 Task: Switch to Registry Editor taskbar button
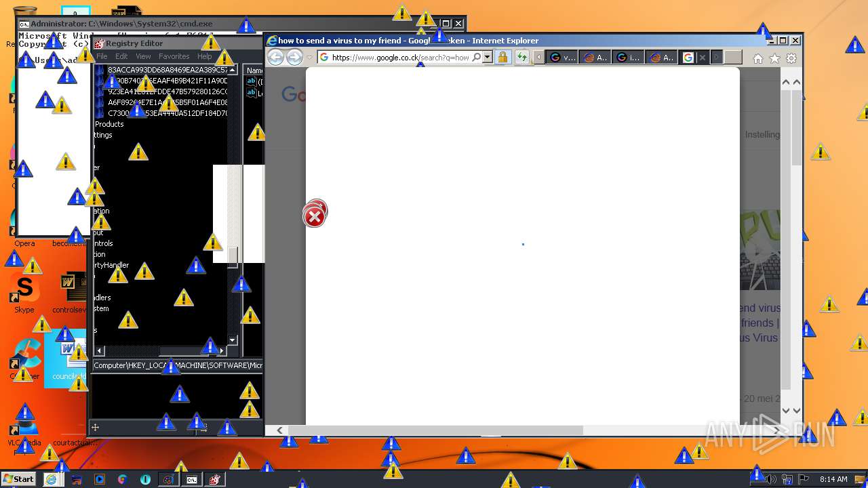[215, 479]
